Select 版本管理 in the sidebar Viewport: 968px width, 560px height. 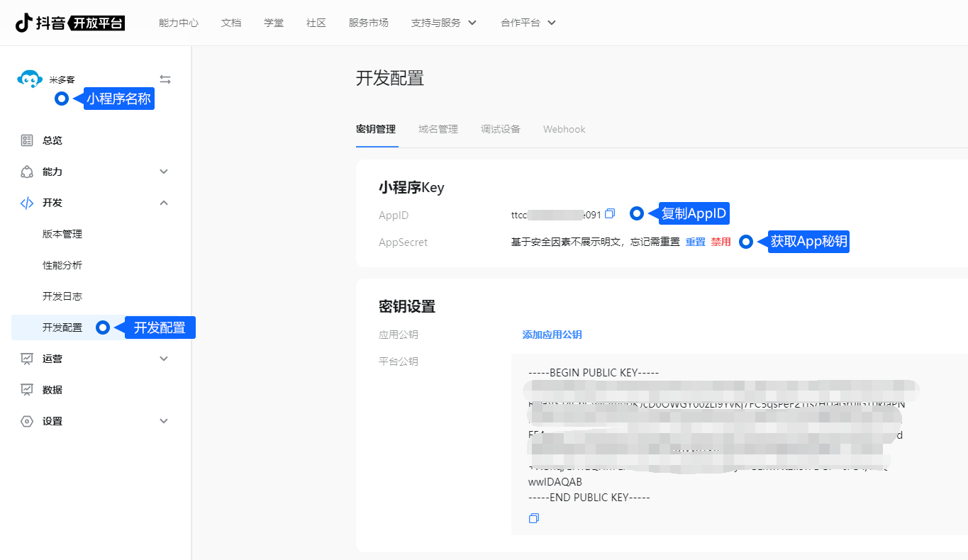tap(62, 234)
